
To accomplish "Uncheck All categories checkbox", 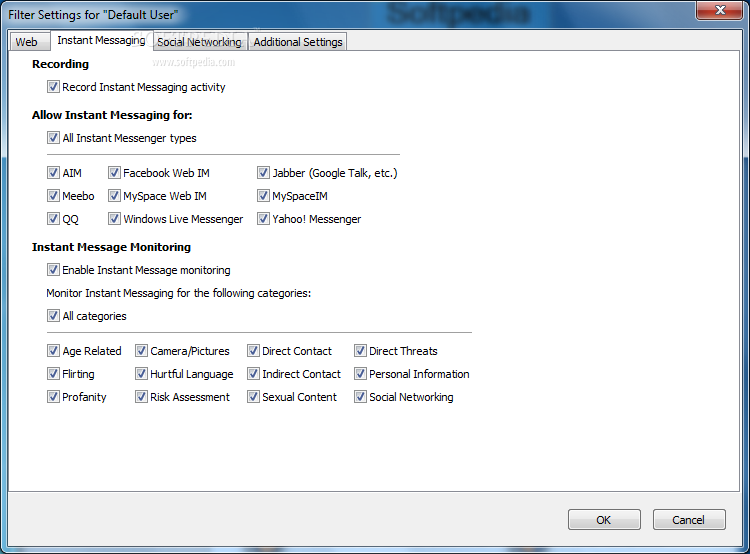I will point(53,316).
